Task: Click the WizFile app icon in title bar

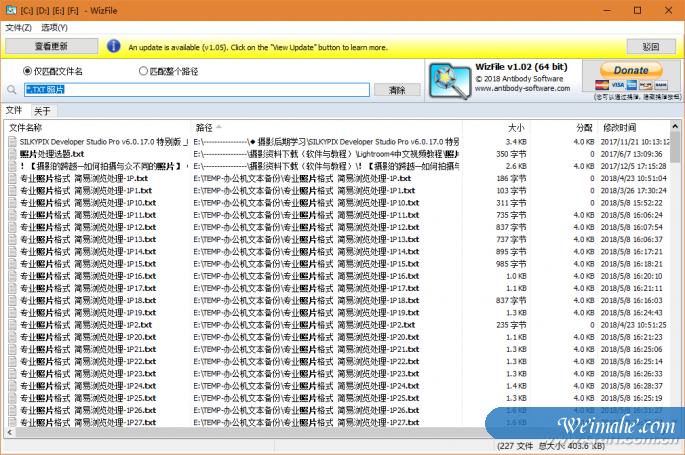Action: 11,10
